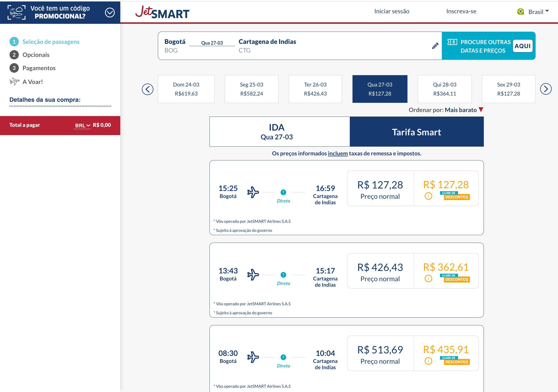Click the money ticket icon in PROCURE OUTRAS DATAS

(452, 42)
